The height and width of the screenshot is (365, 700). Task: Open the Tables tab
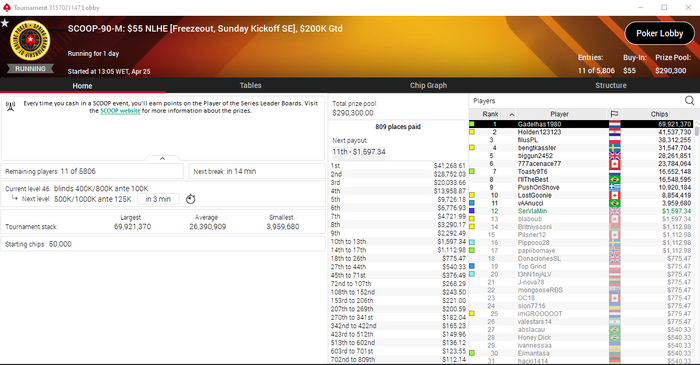click(x=250, y=85)
